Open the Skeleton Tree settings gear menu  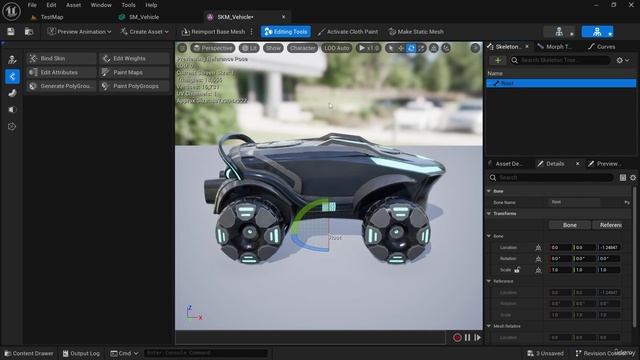[623, 60]
